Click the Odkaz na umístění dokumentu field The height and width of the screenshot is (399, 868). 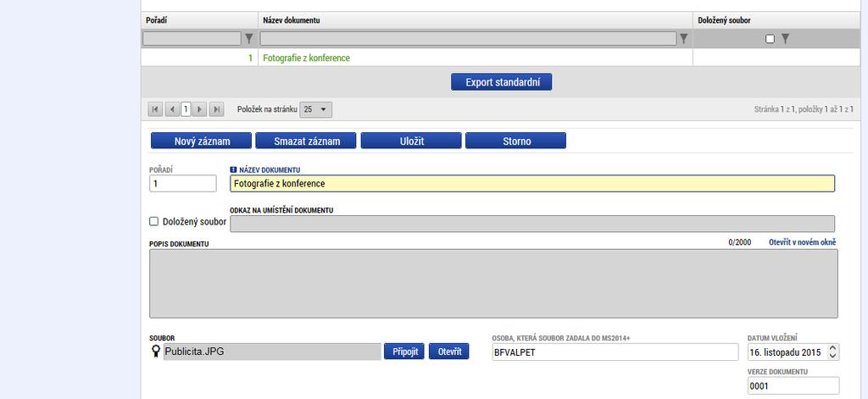point(532,224)
